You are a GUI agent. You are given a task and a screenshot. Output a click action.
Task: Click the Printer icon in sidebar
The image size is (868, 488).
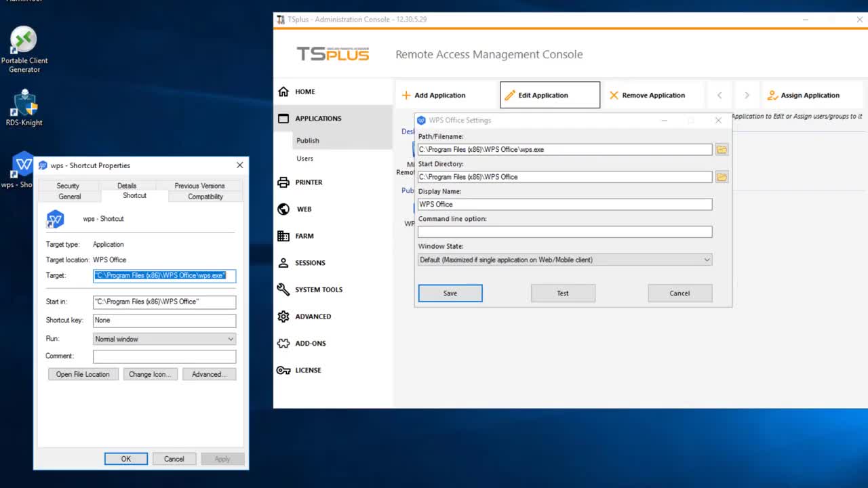[x=283, y=182]
